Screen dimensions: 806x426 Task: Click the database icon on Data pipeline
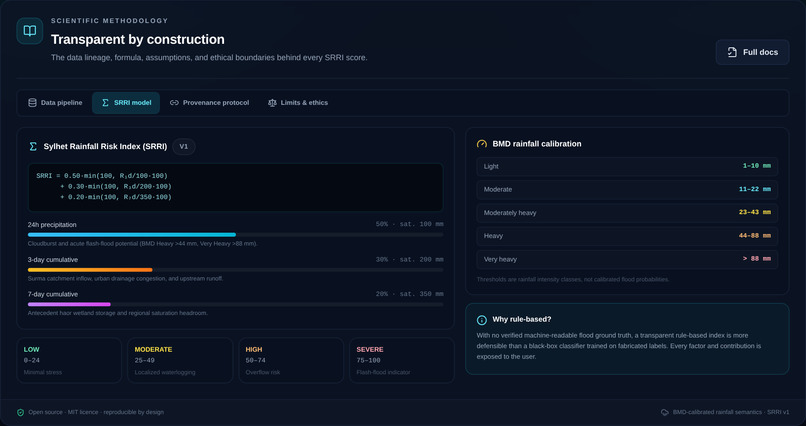tap(32, 103)
